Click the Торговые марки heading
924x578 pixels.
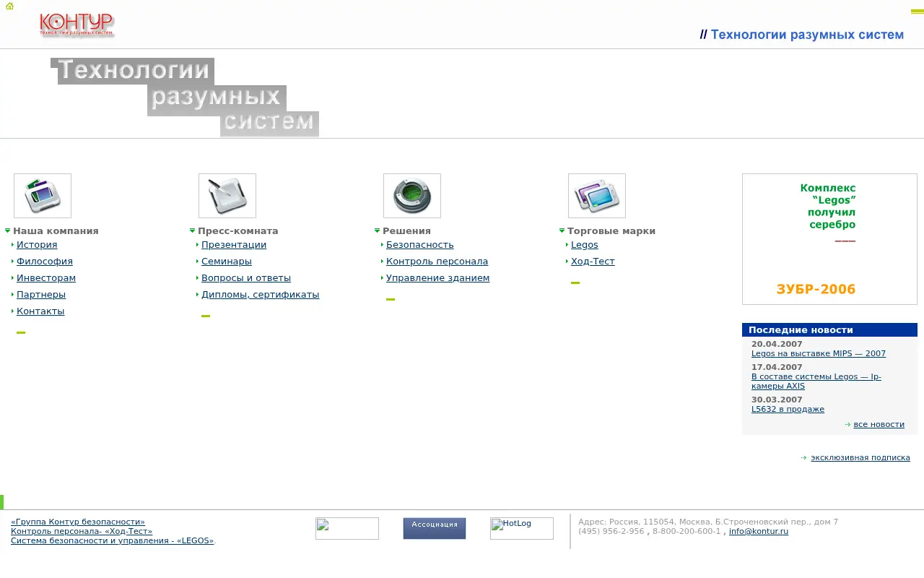coord(611,231)
